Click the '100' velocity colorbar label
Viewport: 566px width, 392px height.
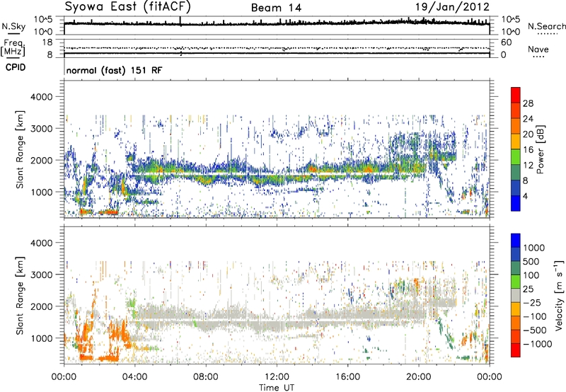[531, 275]
